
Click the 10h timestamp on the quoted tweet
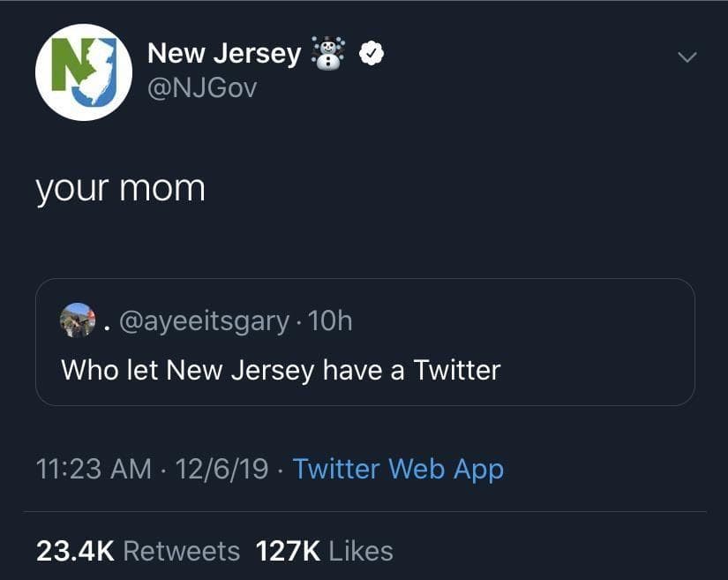[x=332, y=320]
